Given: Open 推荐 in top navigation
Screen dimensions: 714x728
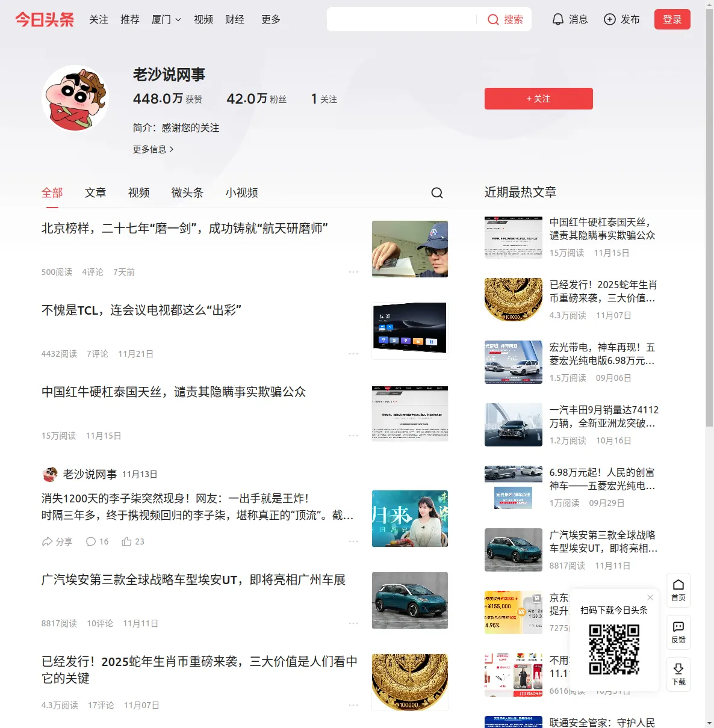Looking at the screenshot, I should coord(130,19).
